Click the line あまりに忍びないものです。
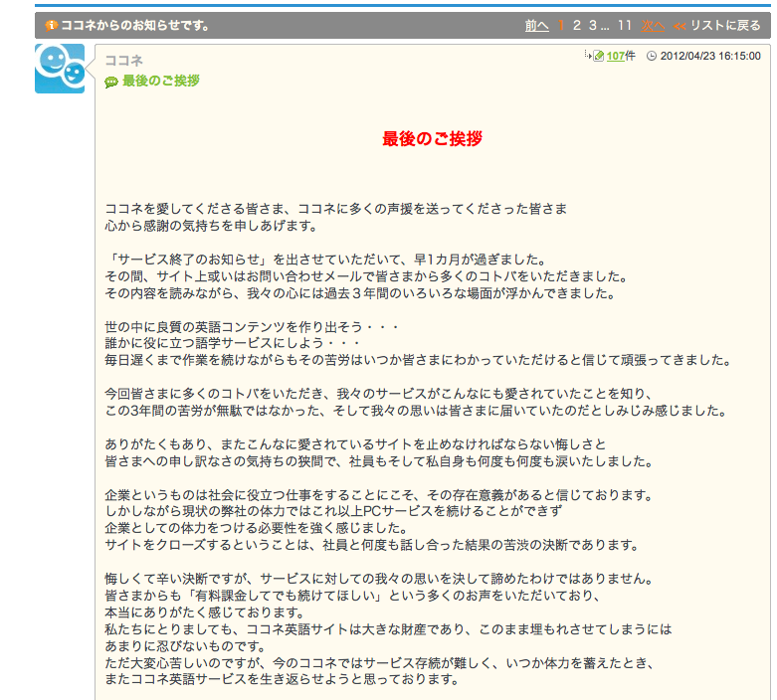The height and width of the screenshot is (700, 777). click(185, 646)
